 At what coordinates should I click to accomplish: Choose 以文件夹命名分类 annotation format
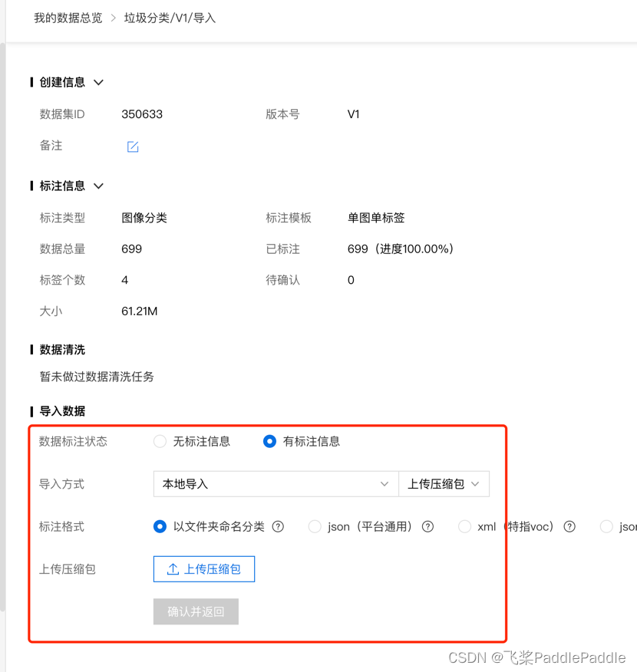[x=160, y=526]
